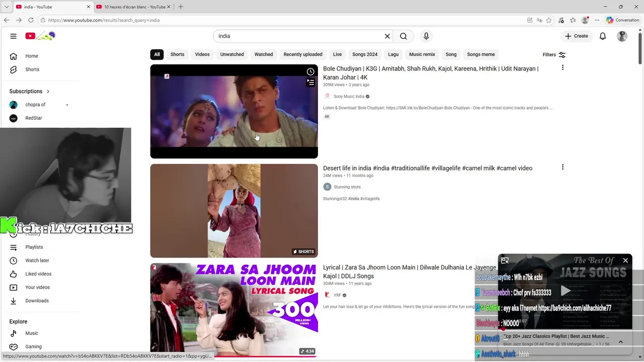The height and width of the screenshot is (362, 644).
Task: Open the new tab plus button
Action: pyautogui.click(x=181, y=7)
